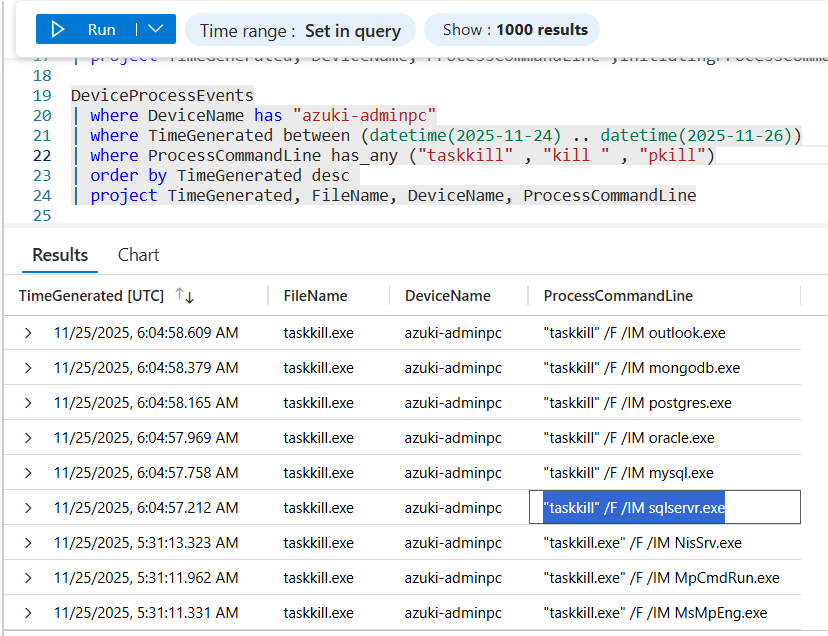
Task: Expand the row for mysql.exe taskkill
Action: tap(28, 473)
